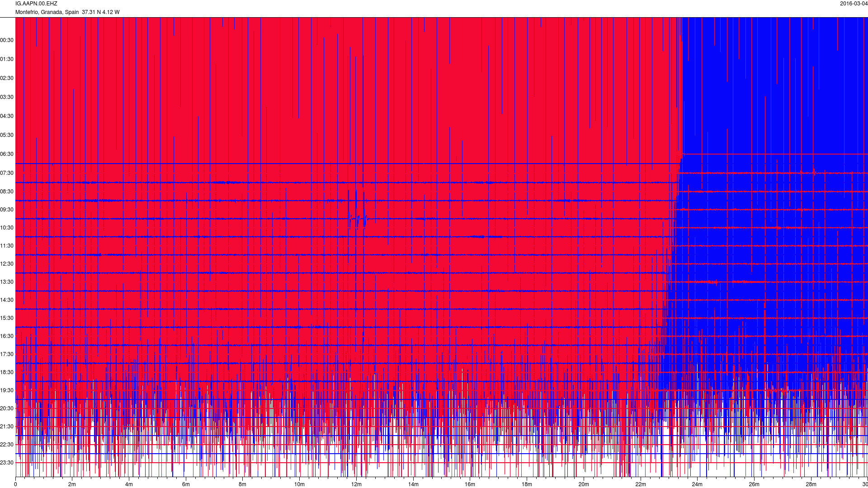
Task: Click the 26m minute axis label
Action: (754, 484)
